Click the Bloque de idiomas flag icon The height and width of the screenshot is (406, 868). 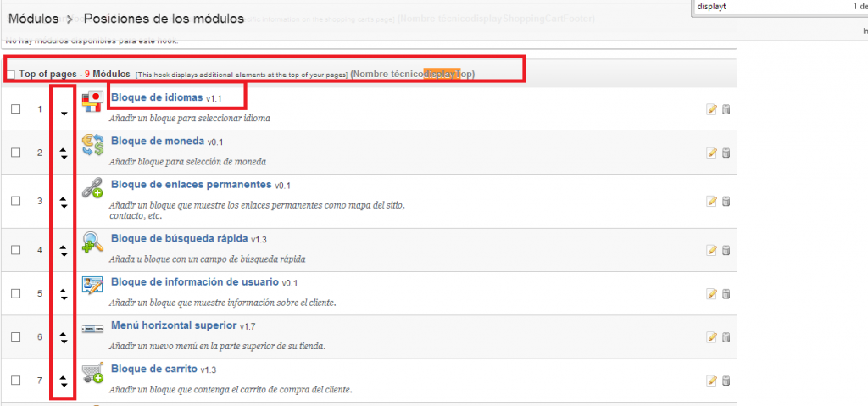click(92, 103)
